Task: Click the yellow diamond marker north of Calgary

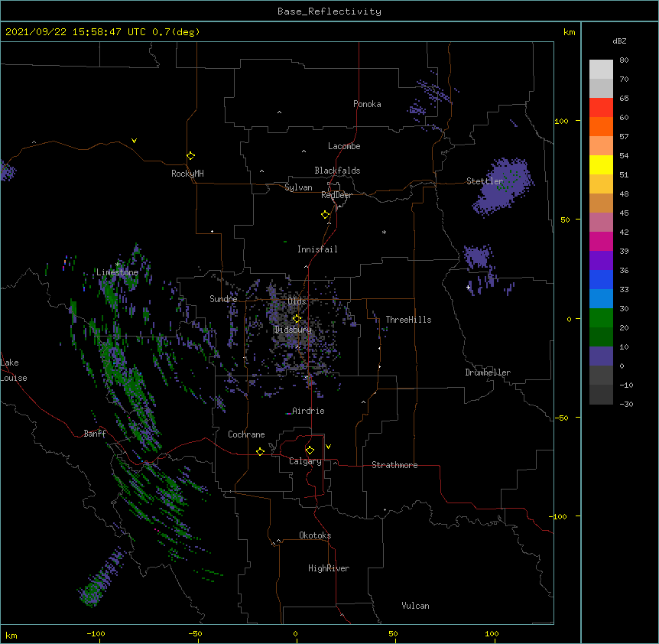Action: (310, 450)
